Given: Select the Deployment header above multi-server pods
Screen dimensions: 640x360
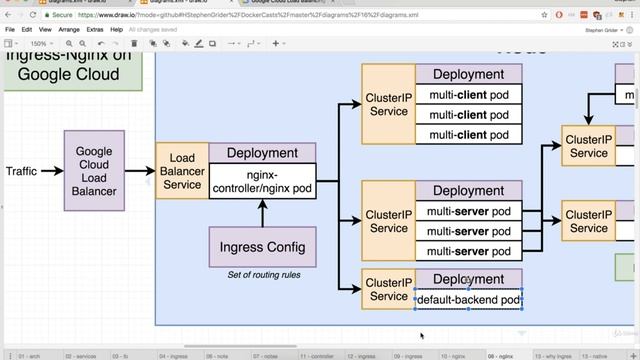Looking at the screenshot, I should click(x=469, y=191).
